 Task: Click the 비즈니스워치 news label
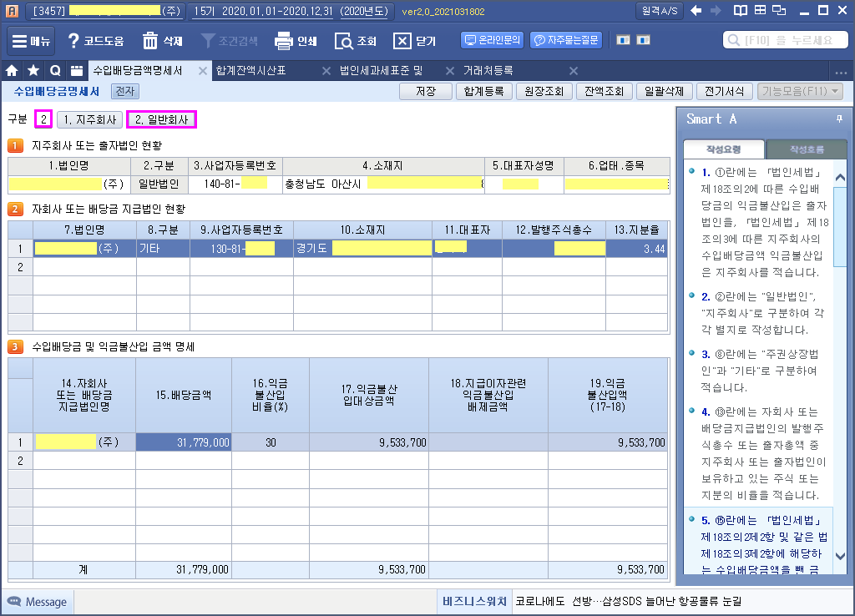474,601
